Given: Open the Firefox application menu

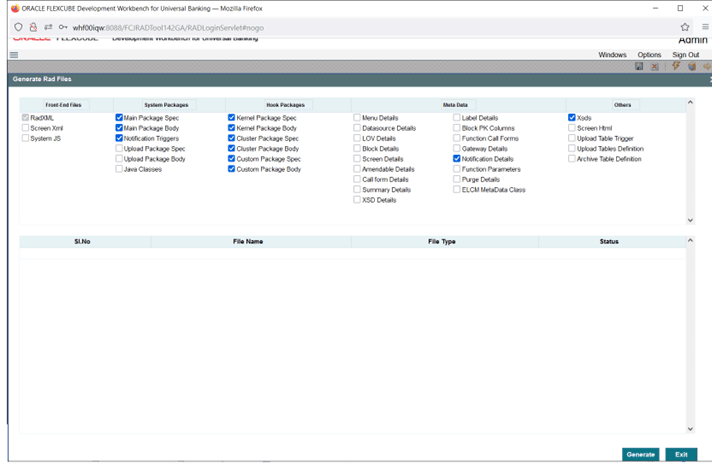Looking at the screenshot, I should (x=706, y=27).
